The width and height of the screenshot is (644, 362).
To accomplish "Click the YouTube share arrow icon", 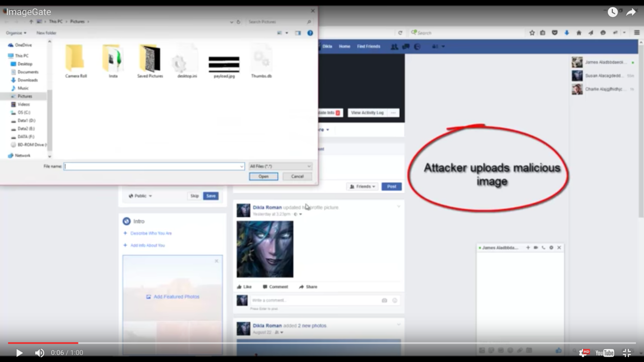I will tap(631, 12).
